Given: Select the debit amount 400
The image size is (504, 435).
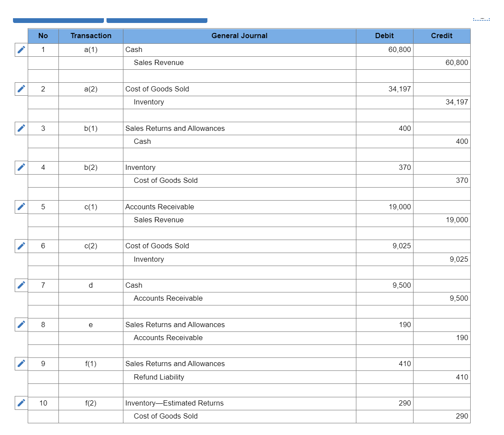Looking at the screenshot, I should point(405,128).
